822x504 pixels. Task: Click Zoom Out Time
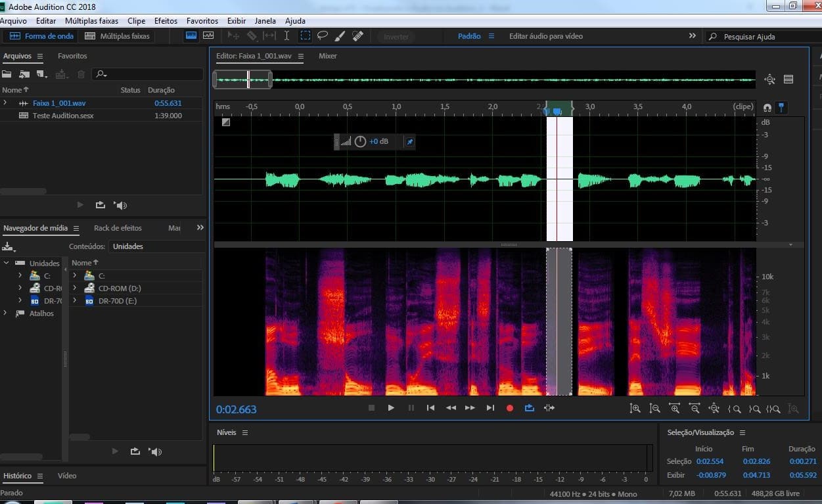[x=694, y=409]
